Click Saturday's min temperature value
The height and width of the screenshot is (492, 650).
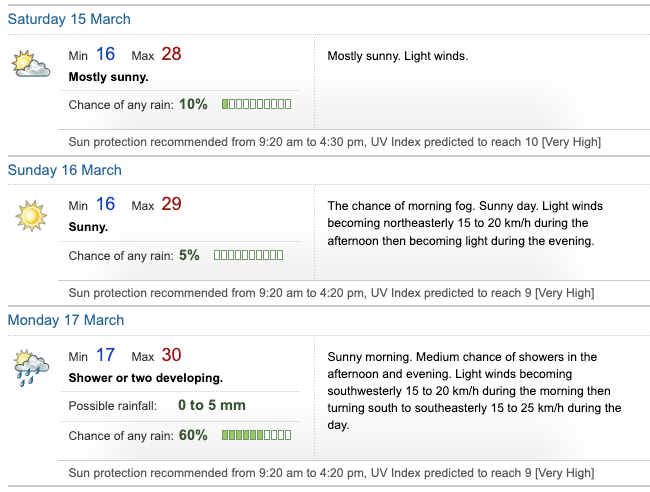[x=105, y=54]
